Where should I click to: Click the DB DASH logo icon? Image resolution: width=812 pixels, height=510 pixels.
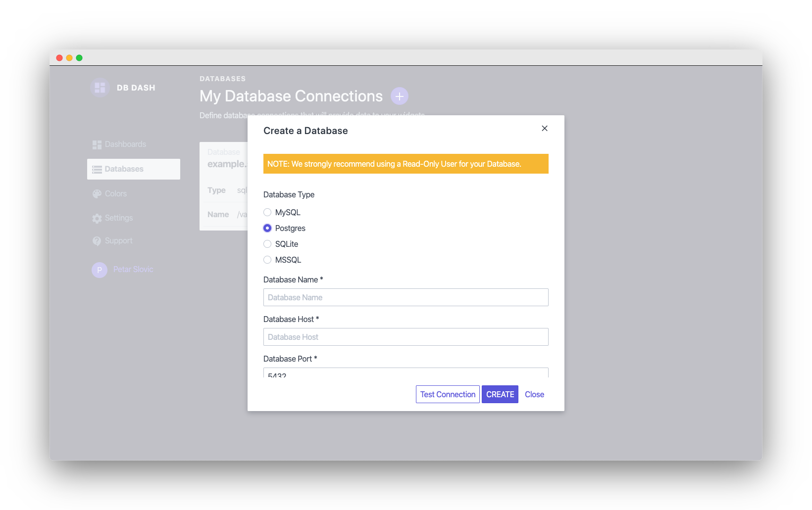point(100,88)
